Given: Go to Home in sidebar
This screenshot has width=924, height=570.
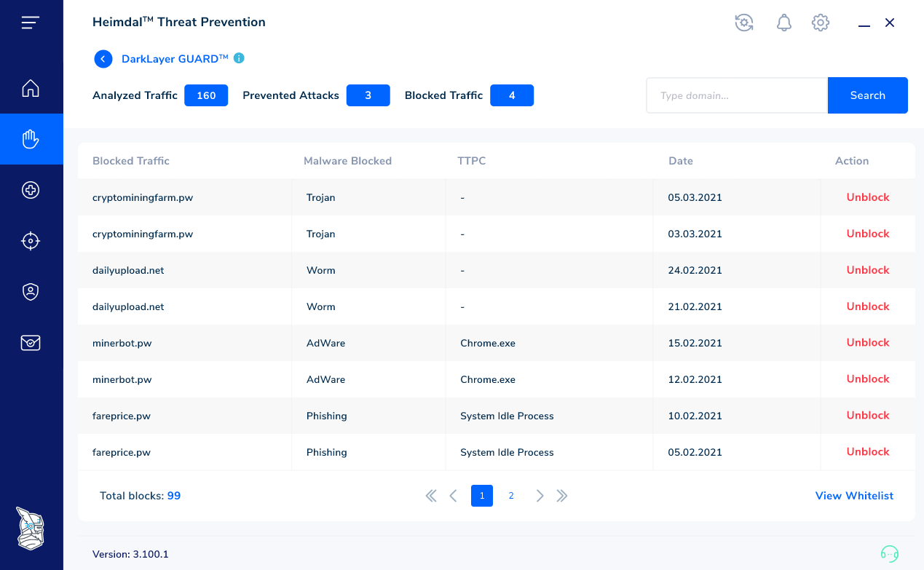Looking at the screenshot, I should tap(31, 88).
